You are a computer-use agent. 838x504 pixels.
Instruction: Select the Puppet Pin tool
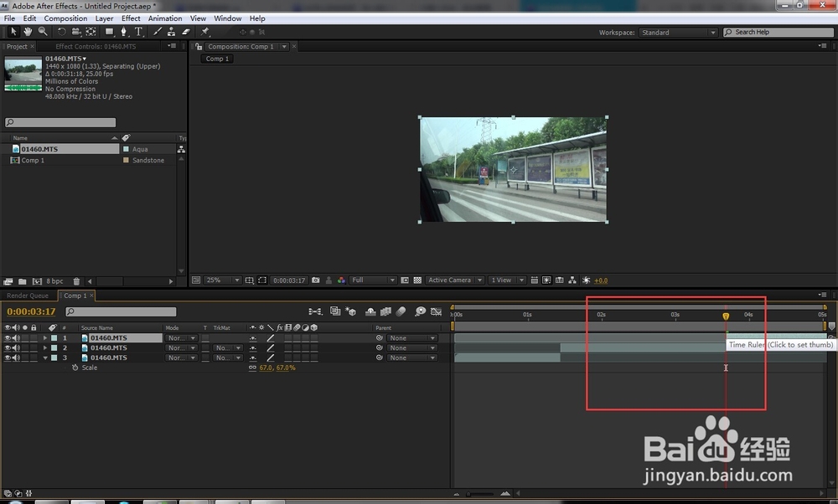[x=205, y=32]
